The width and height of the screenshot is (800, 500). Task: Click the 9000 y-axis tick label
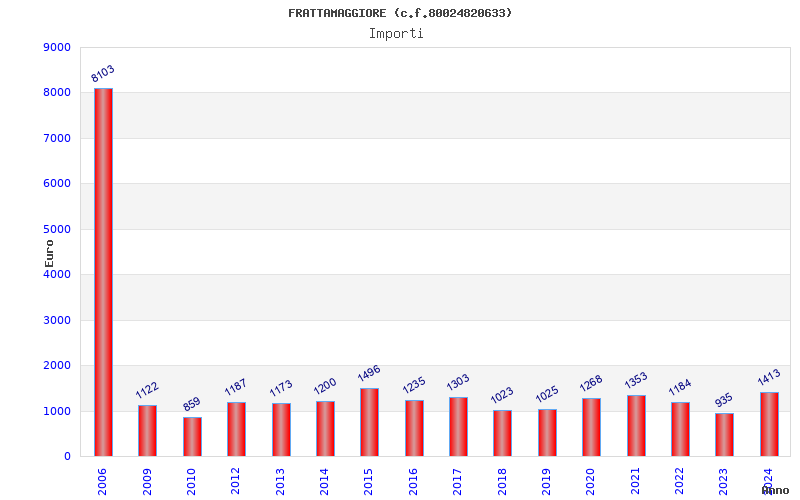[x=57, y=47]
